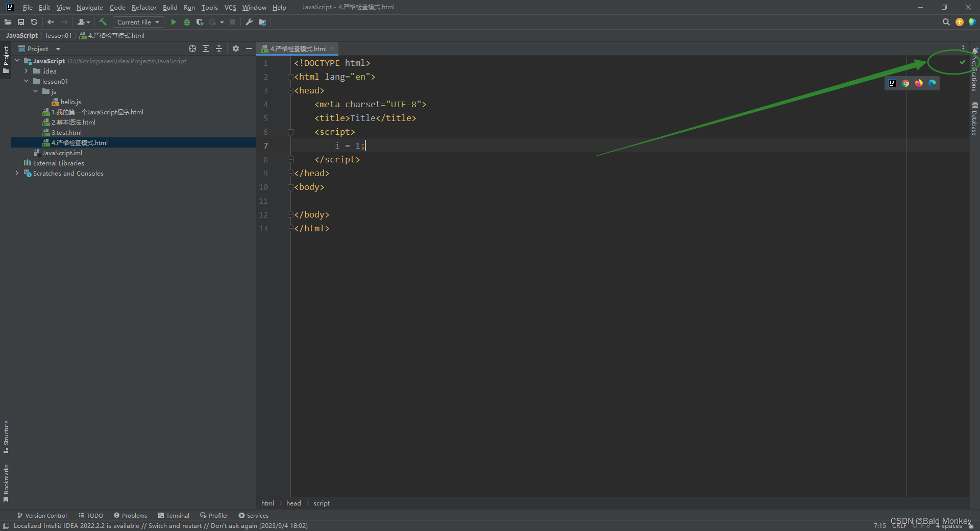Open Project panel gear options
The width and height of the screenshot is (980, 531).
tap(236, 49)
